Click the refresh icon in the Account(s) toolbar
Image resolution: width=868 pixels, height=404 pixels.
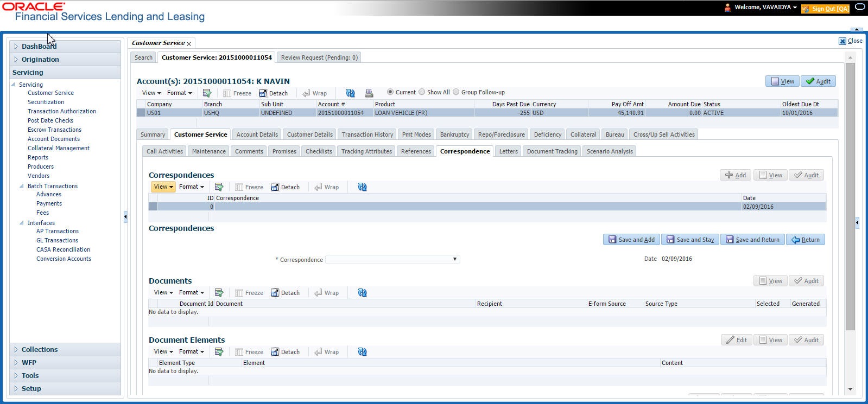pos(350,93)
